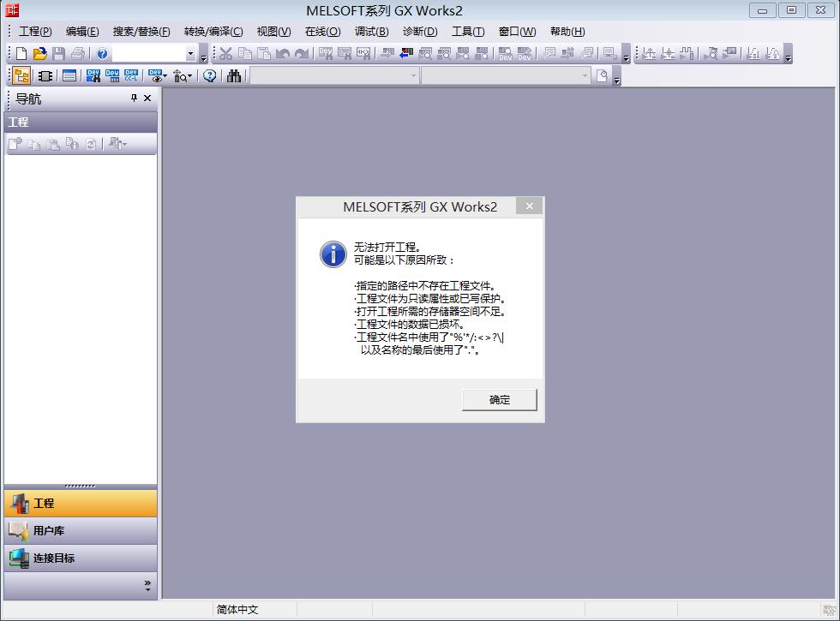Click the chip-shaped icon in second toolbar
Viewport: 840px width, 621px height.
(x=45, y=75)
